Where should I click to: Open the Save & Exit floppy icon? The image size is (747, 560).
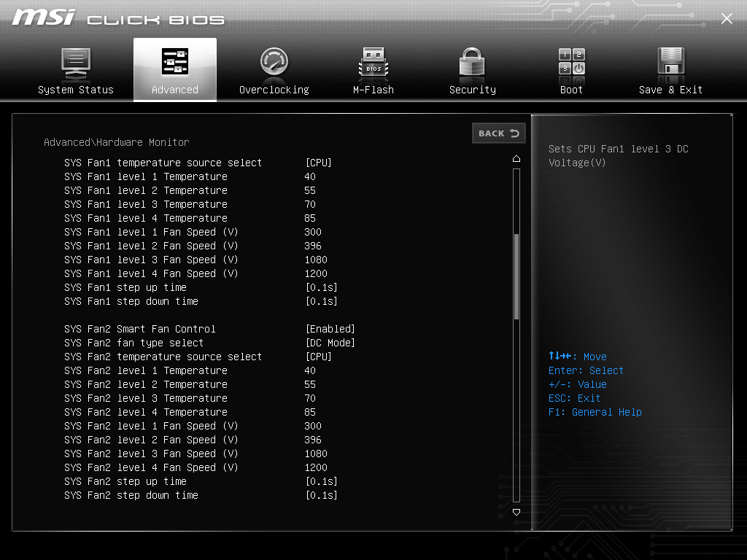671,61
